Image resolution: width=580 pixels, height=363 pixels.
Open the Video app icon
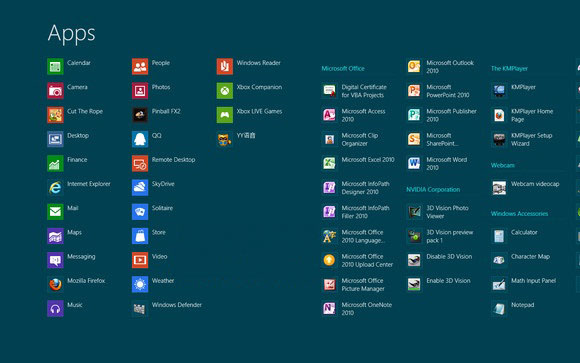coord(140,260)
